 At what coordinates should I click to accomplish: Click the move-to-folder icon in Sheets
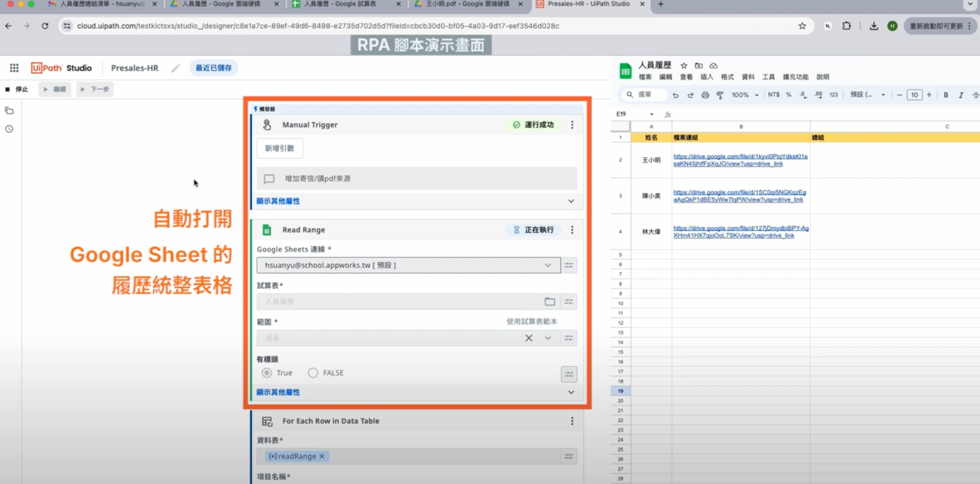pos(699,66)
